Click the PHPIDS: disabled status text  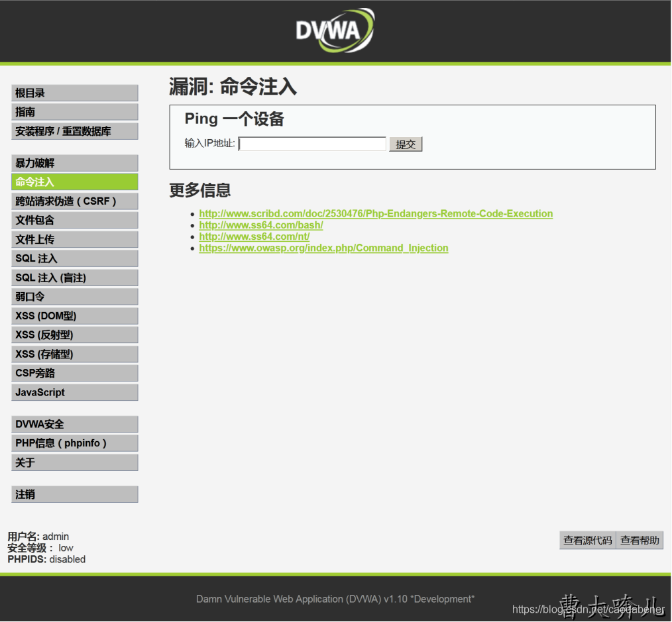[46, 560]
